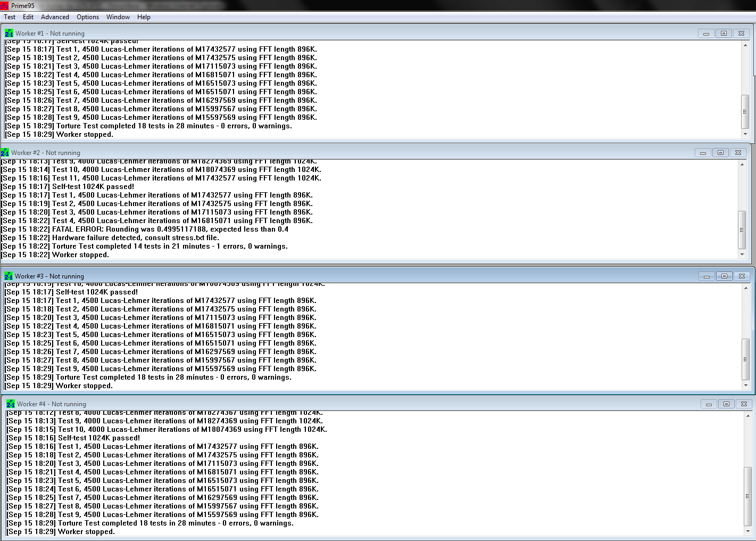The height and width of the screenshot is (541, 756).
Task: Click Worker #1 scrollbar down arrow
Action: coord(745,134)
